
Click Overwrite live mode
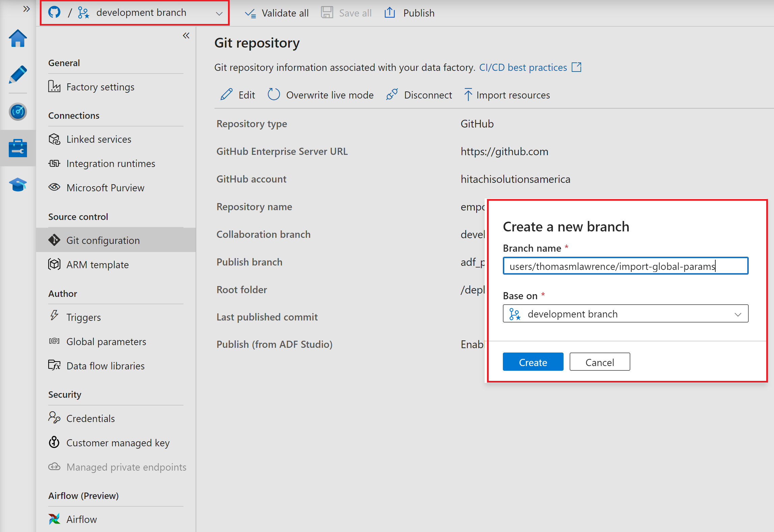[320, 95]
